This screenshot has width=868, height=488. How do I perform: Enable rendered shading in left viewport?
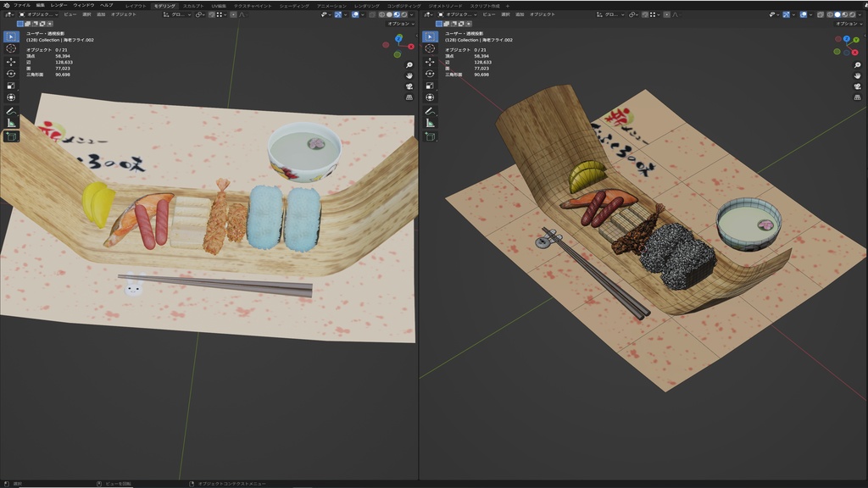coord(403,14)
